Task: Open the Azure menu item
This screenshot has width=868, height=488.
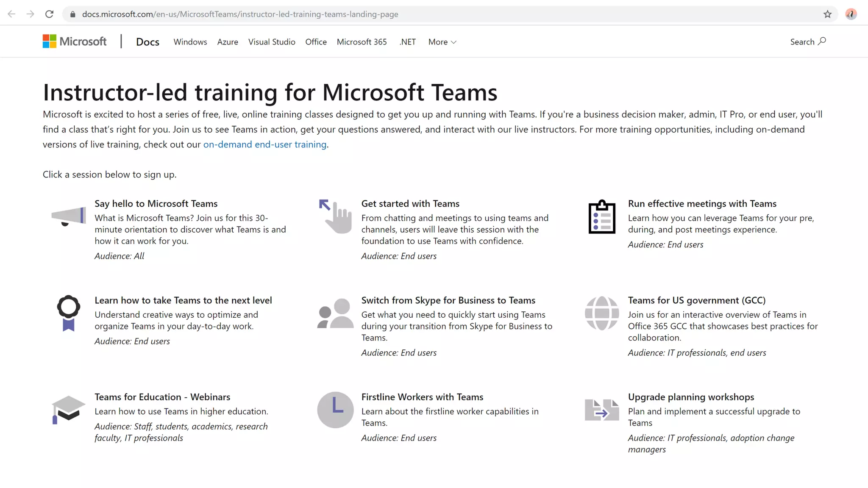Action: pos(228,42)
